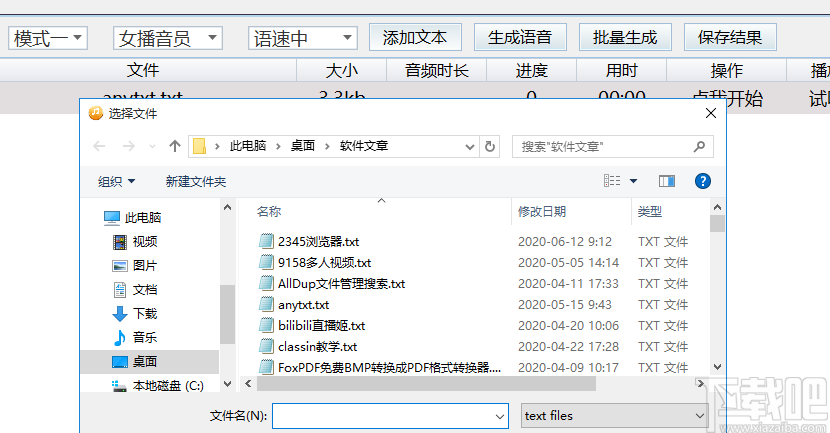Expand the 文件名 dropdown arrow
830x433 pixels.
499,417
